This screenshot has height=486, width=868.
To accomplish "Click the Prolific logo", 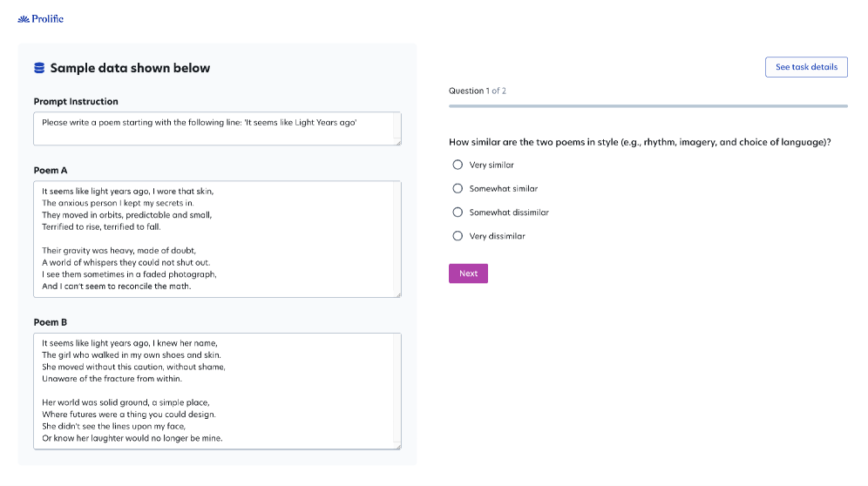I will point(41,18).
